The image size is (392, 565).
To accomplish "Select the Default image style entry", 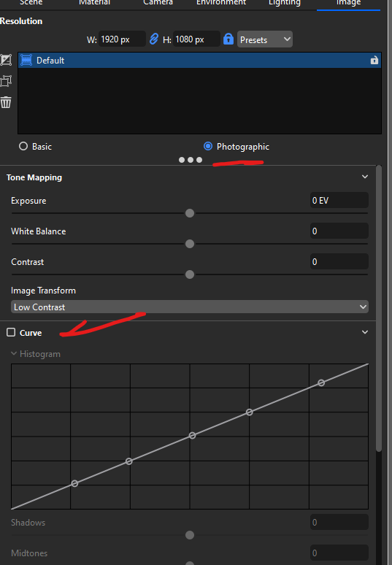I will pyautogui.click(x=199, y=60).
